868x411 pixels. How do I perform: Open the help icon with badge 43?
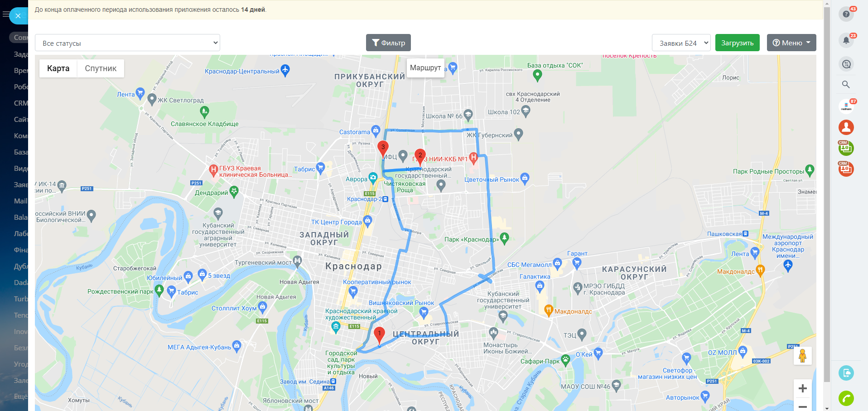point(846,14)
